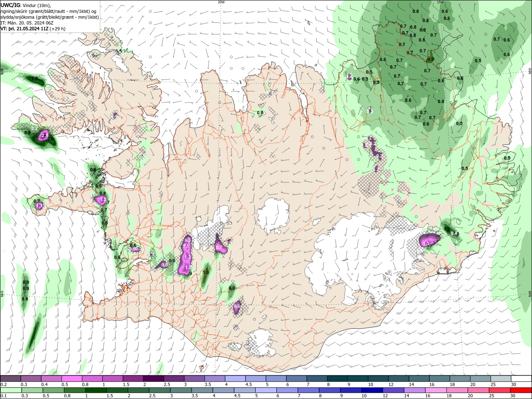Screen dimensions: 532x399
Task: Select the 'Vindur (10m)' heading text
Action: 37,5
